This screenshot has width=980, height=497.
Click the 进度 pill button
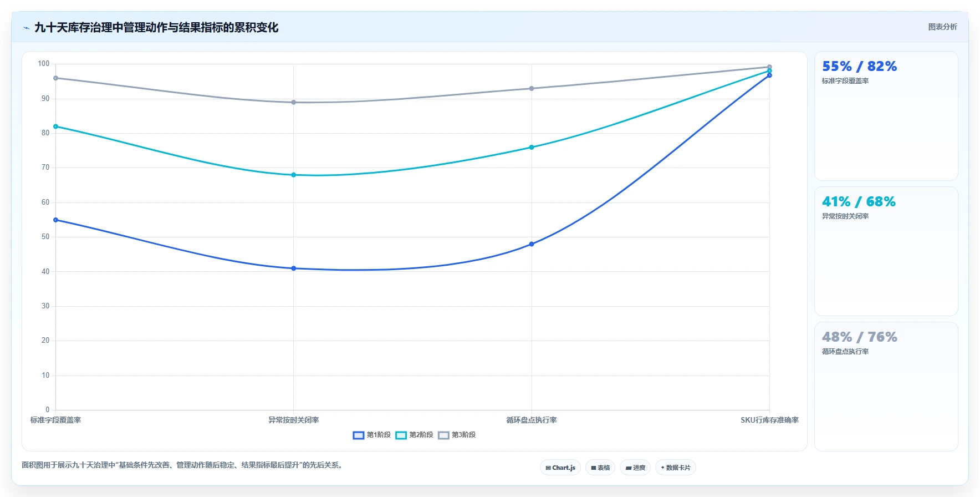(635, 468)
